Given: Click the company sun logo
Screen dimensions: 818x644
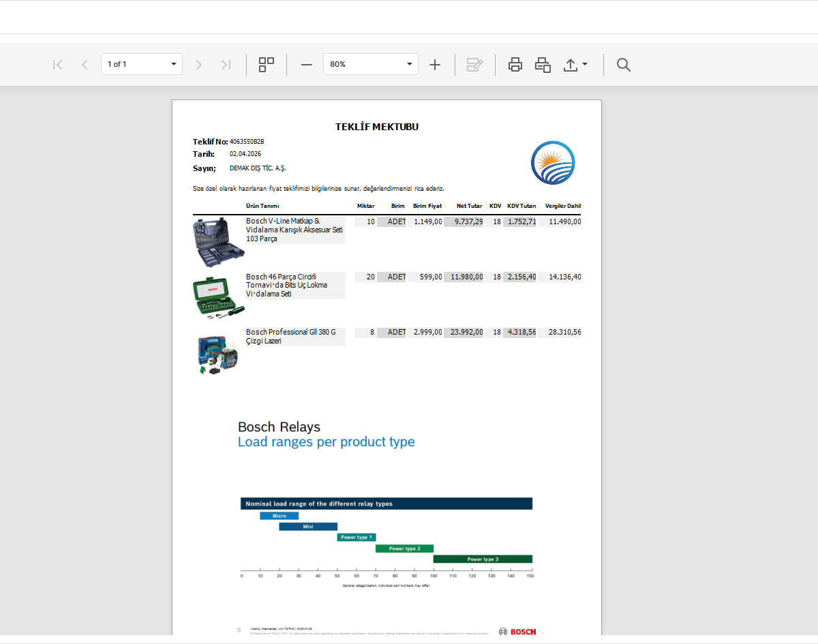Looking at the screenshot, I should tap(553, 163).
